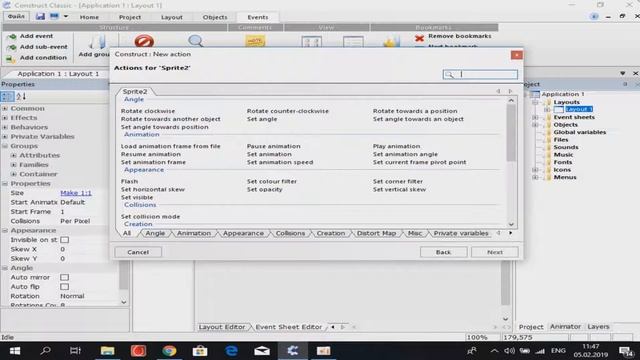
Task: Click the categorized properties view icon
Action: [7, 96]
